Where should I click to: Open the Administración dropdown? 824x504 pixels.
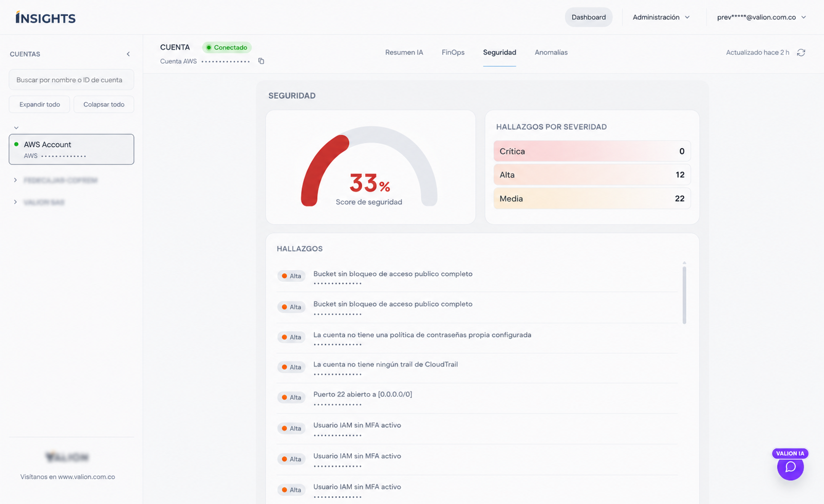click(661, 17)
